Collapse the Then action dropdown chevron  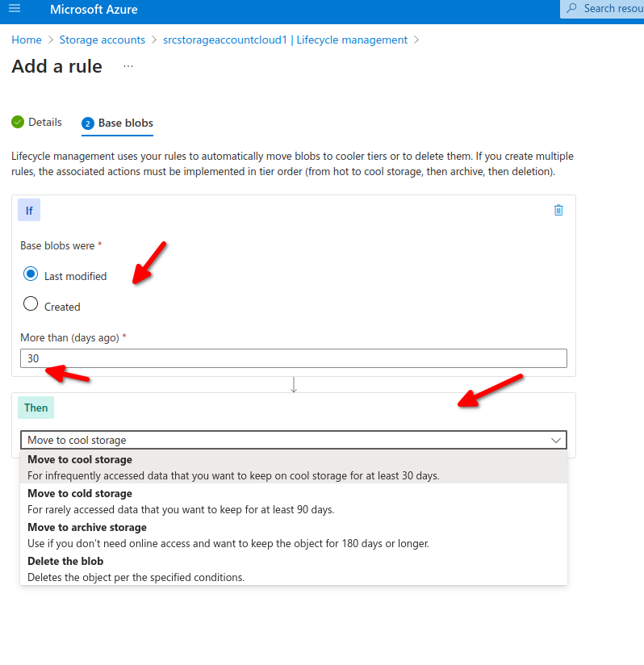coord(555,440)
